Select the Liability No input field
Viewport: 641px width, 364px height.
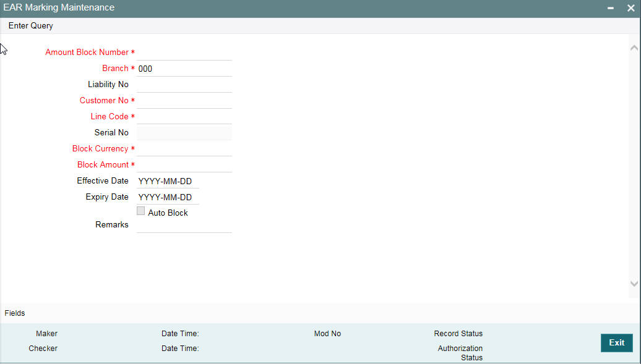184,85
